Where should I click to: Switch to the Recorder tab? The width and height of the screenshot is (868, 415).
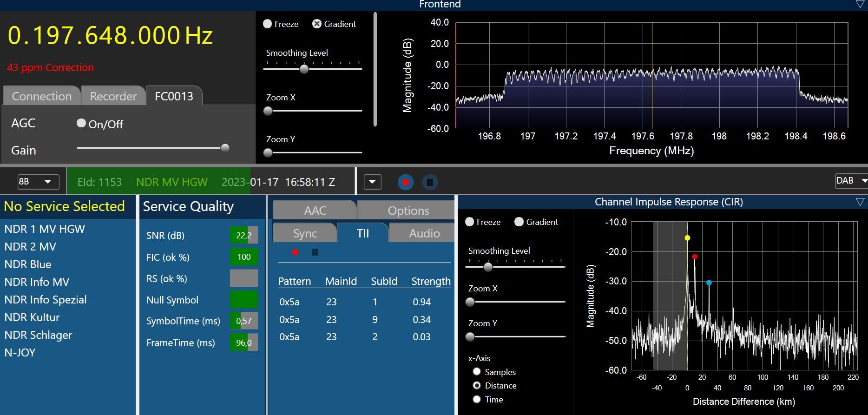113,96
